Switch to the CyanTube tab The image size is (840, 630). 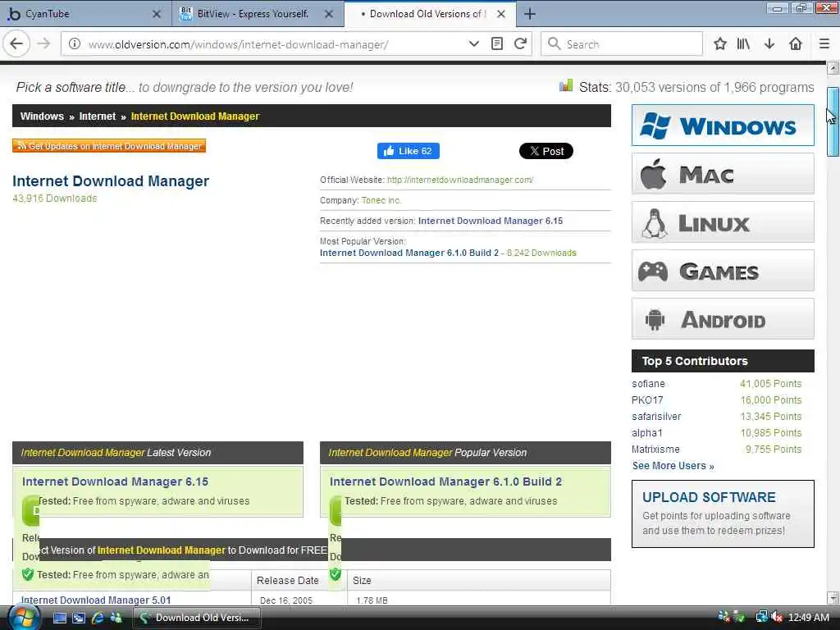pyautogui.click(x=85, y=14)
